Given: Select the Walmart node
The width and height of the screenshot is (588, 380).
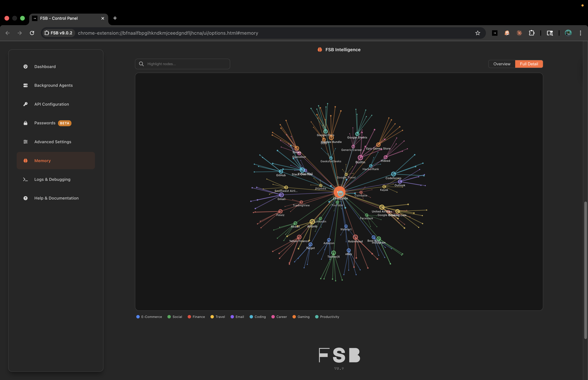Looking at the screenshot, I should click(346, 226).
